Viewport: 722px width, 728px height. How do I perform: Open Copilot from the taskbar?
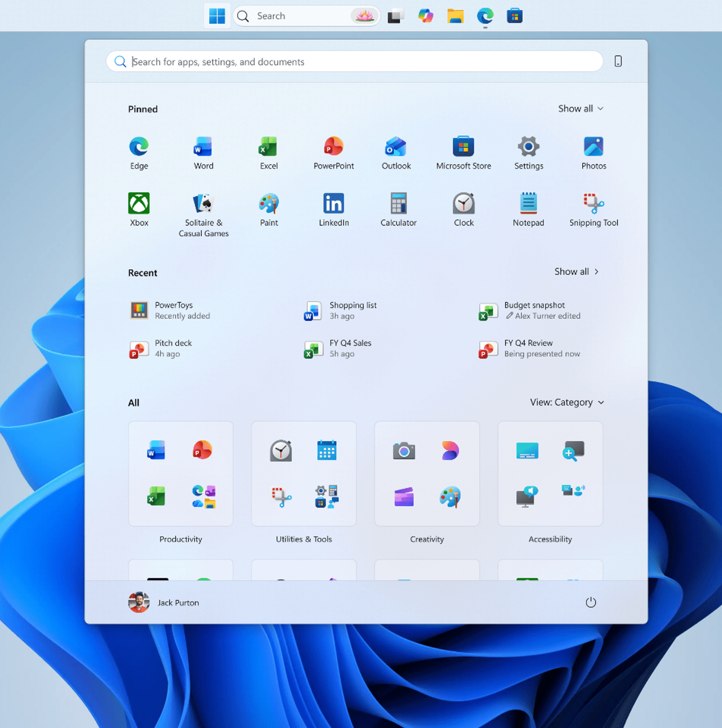[426, 16]
